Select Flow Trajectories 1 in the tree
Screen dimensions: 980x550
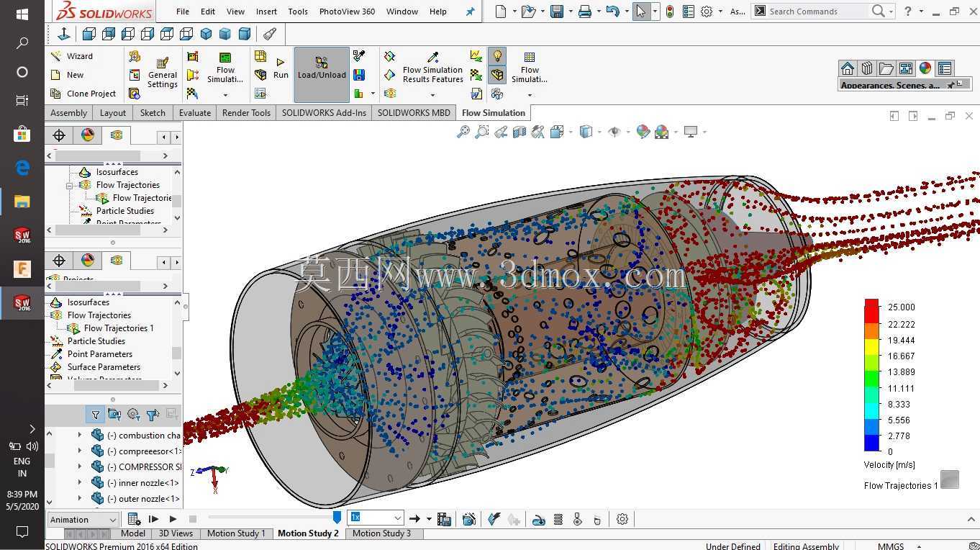tap(119, 328)
